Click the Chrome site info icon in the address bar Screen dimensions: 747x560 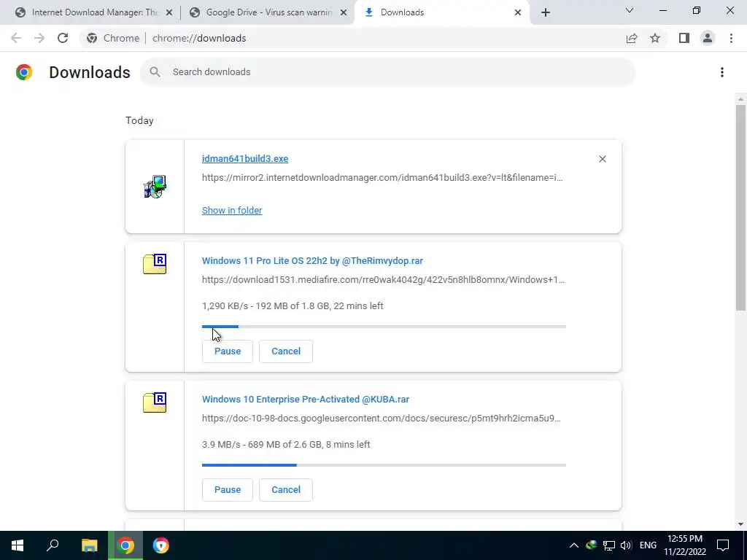tap(92, 38)
